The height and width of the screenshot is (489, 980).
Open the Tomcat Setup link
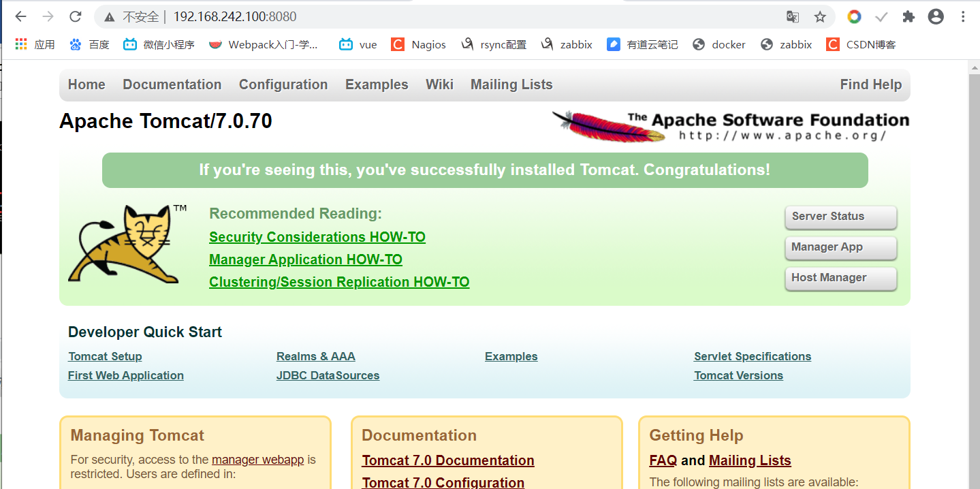[105, 356]
